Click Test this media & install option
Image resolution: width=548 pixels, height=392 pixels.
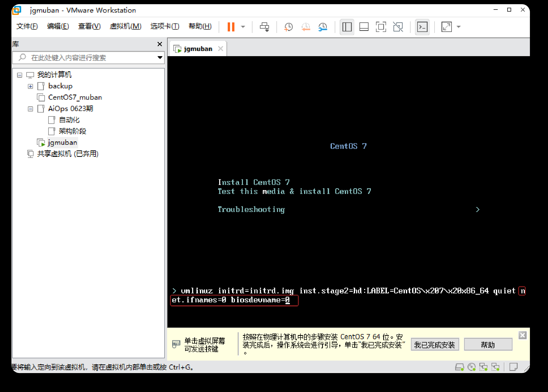pos(295,191)
